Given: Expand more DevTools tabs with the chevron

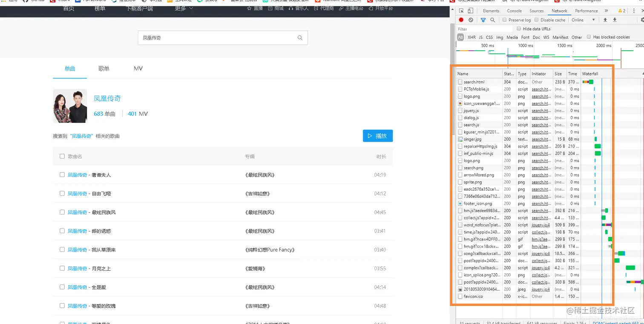Looking at the screenshot, I should [607, 11].
